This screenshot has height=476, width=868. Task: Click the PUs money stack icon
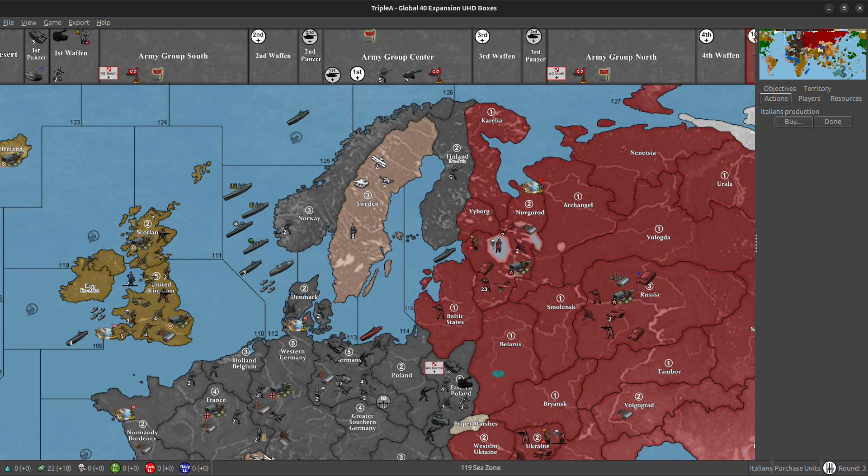click(41, 468)
